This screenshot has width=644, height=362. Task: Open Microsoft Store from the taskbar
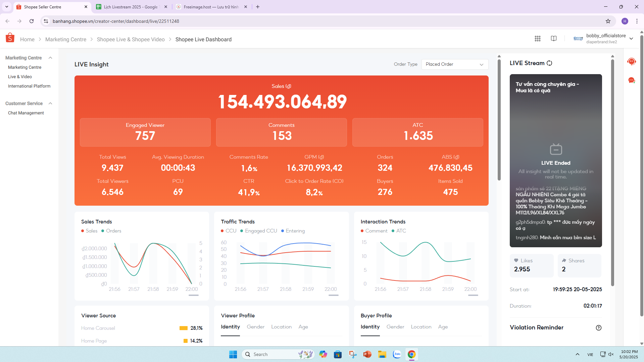(x=338, y=354)
